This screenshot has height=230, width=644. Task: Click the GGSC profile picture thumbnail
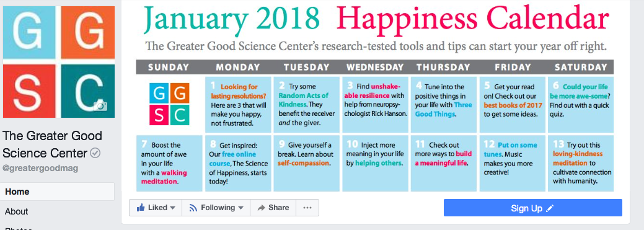[x=59, y=61]
